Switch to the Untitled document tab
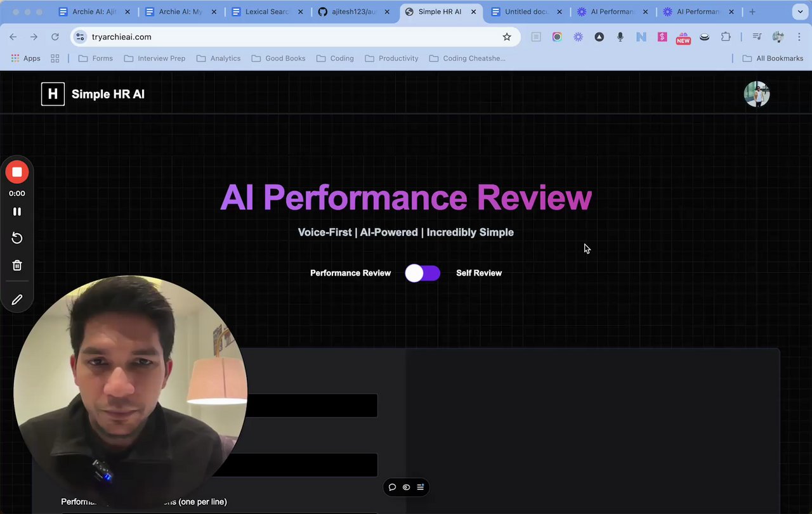 coord(527,11)
